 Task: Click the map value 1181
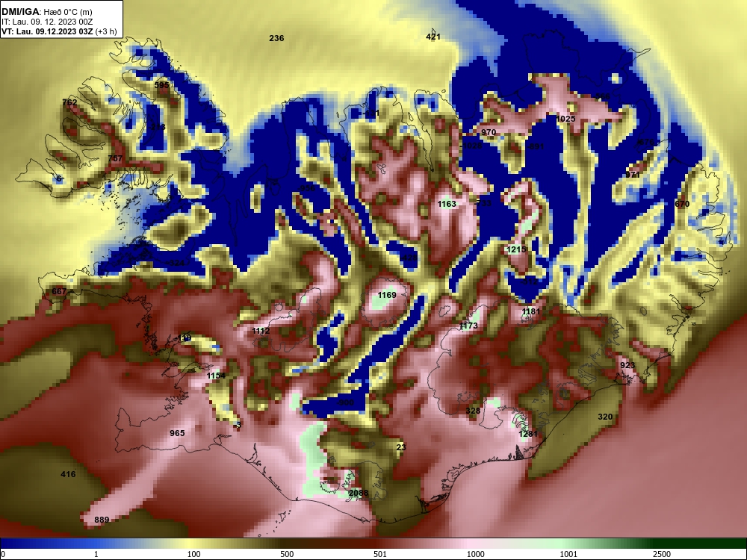[531, 311]
